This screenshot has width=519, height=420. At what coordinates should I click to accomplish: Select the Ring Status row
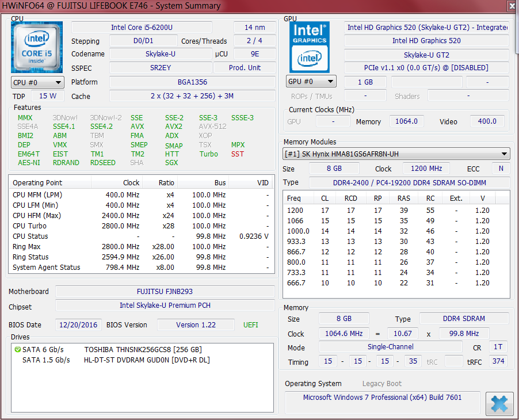click(x=142, y=257)
